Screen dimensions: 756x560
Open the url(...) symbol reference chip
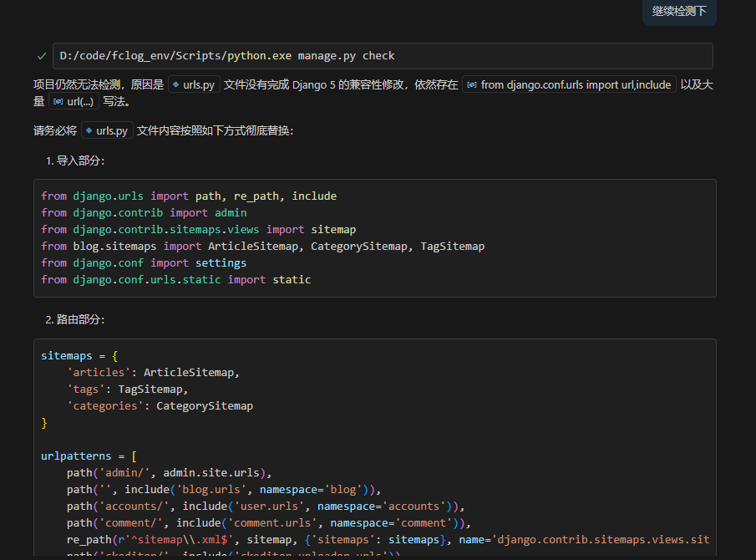pos(74,101)
